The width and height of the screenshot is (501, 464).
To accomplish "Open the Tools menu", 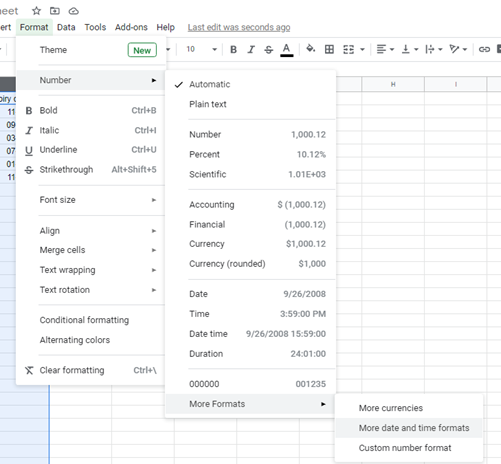I will [95, 27].
